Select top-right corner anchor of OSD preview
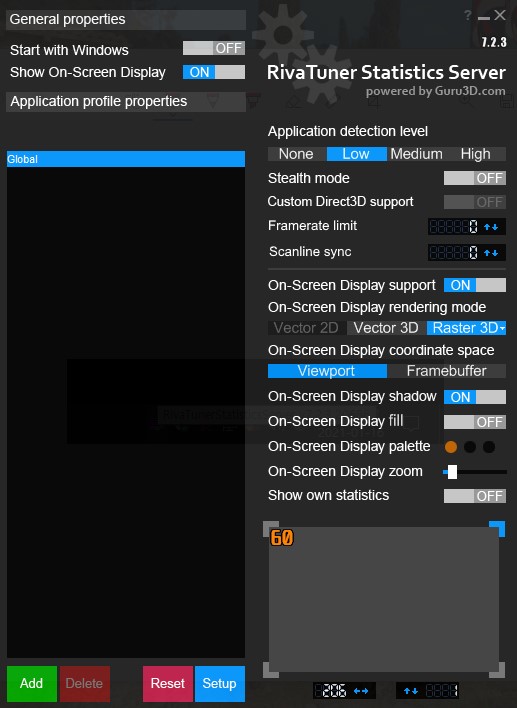The image size is (517, 708). (x=497, y=528)
